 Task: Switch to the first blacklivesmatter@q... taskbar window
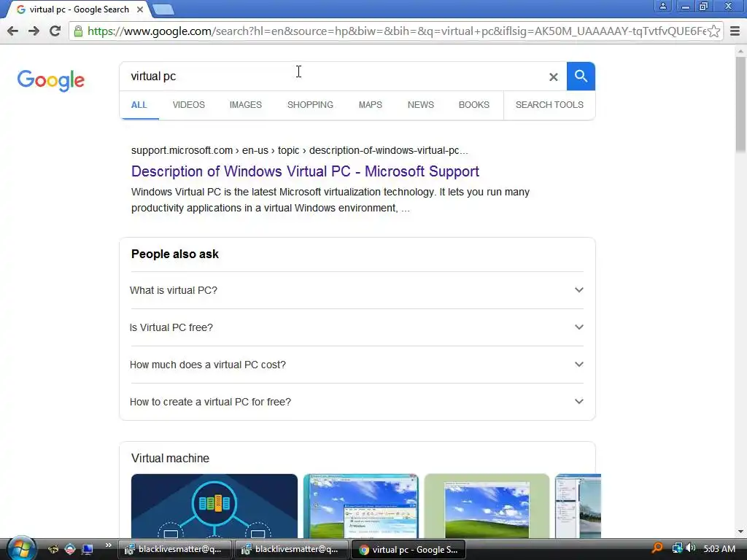point(174,549)
